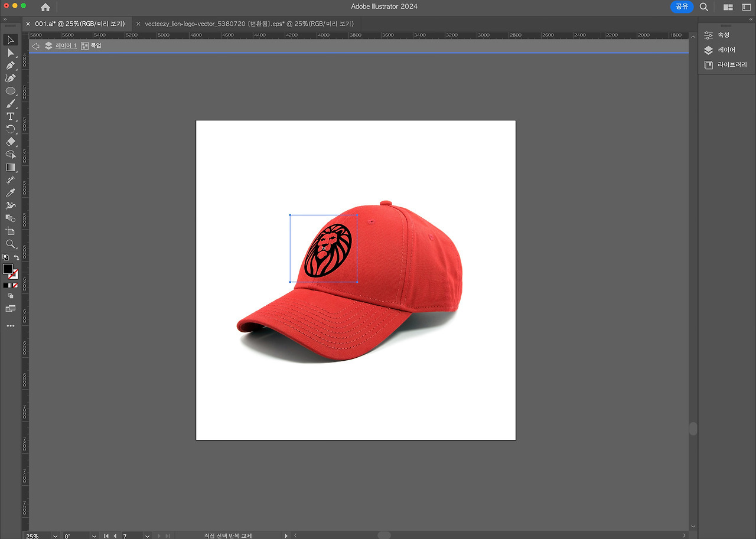The width and height of the screenshot is (756, 539).
Task: Select the Curvature tool
Action: 10,78
